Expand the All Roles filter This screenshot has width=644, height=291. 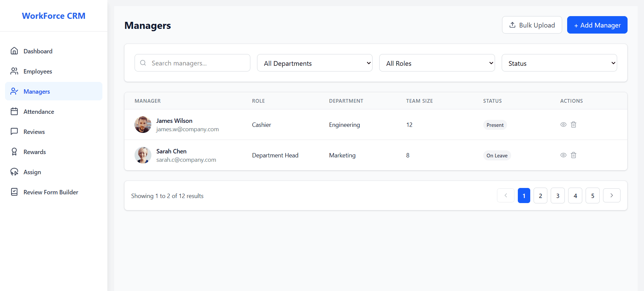click(x=437, y=63)
